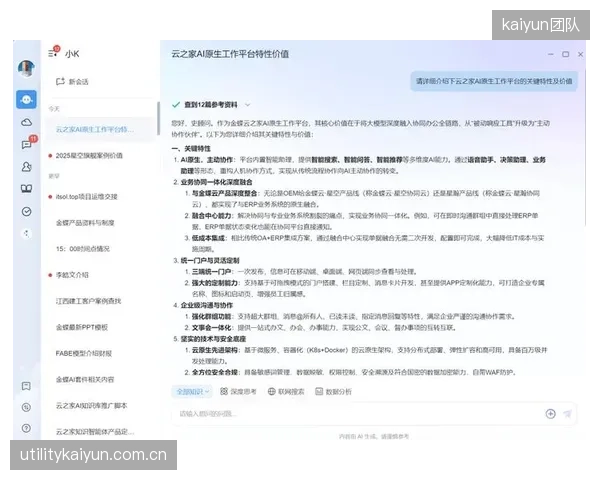Screen dimensions: 600x480
Task: Click heading 业务协同一体化深度融合
Action: (216, 182)
